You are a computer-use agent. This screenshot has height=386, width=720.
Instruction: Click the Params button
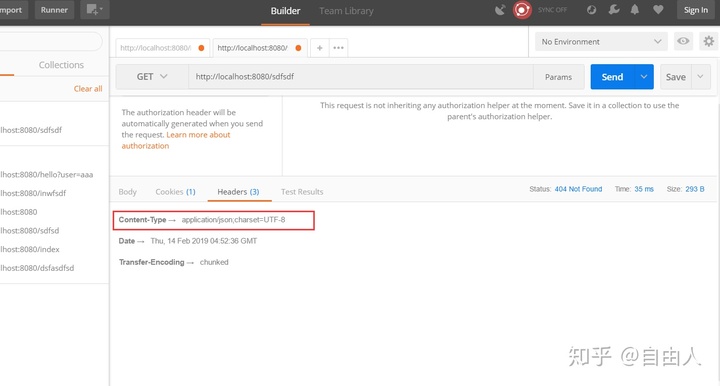(x=558, y=77)
